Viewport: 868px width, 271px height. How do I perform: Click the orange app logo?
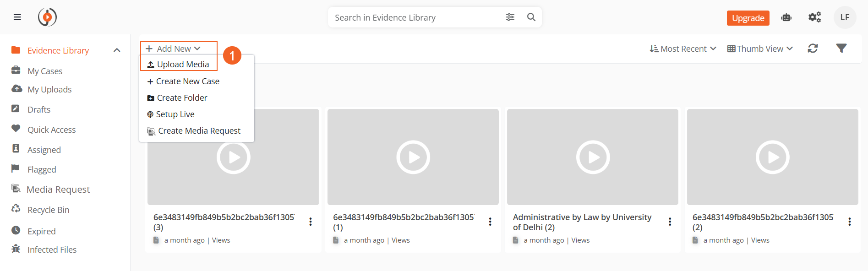[47, 17]
